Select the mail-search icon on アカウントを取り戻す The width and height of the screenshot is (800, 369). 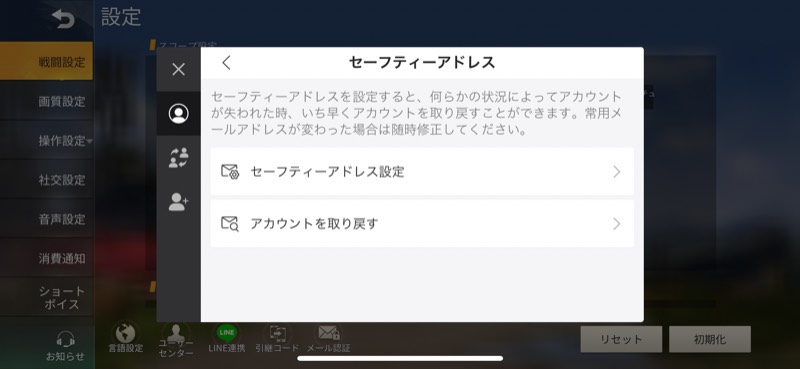point(230,224)
